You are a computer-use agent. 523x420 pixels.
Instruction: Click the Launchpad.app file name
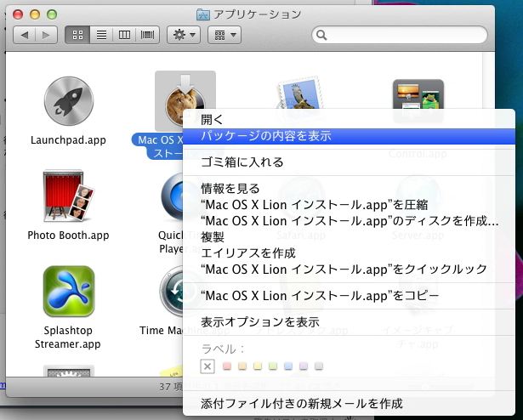(x=68, y=139)
